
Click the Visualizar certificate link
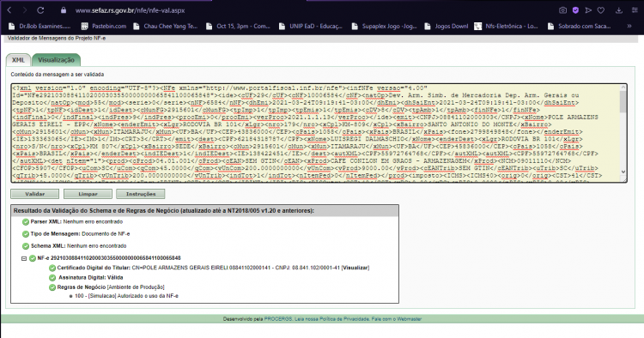pos(355,268)
